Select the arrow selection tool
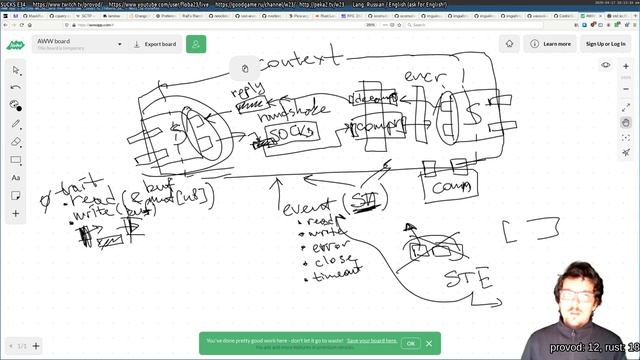 pyautogui.click(x=16, y=70)
